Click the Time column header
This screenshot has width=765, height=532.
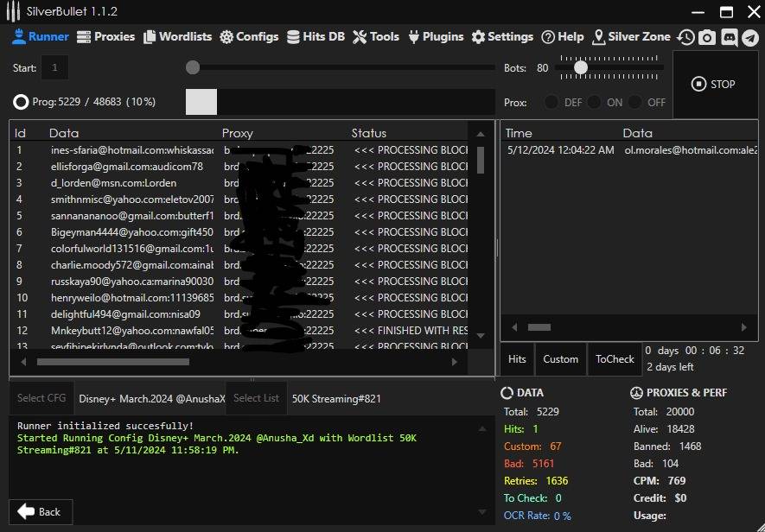pyautogui.click(x=519, y=133)
